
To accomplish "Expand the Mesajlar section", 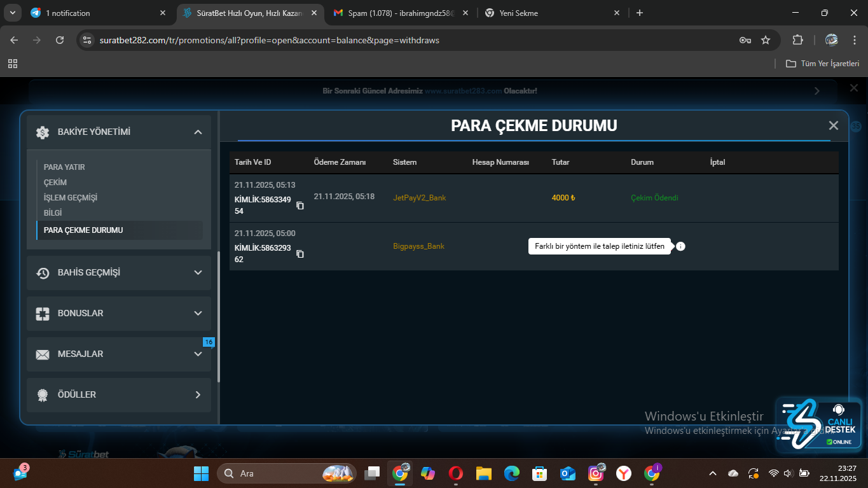I will pyautogui.click(x=198, y=354).
